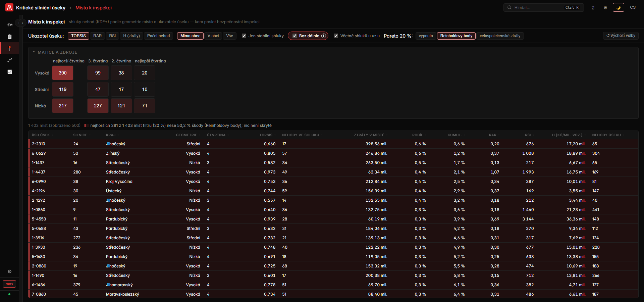Toggle the Bez dálnic checkbox

294,36
